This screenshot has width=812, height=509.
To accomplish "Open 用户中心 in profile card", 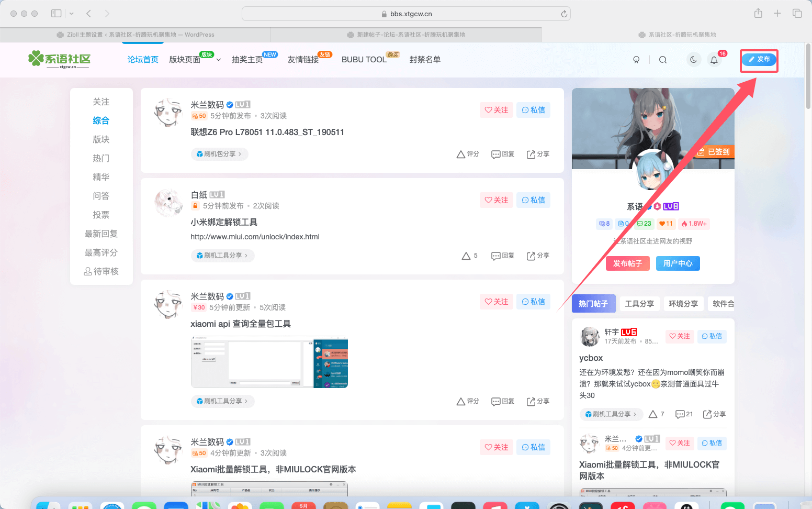I will tap(678, 263).
